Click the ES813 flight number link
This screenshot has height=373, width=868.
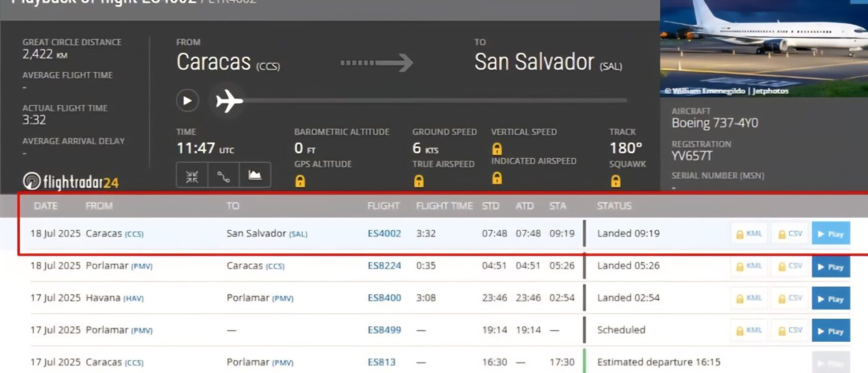pos(381,362)
